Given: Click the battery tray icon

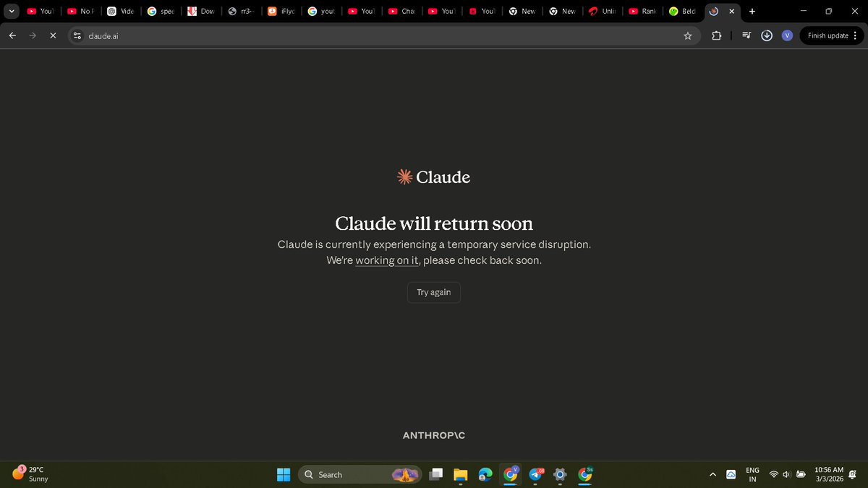Looking at the screenshot, I should pos(801,474).
